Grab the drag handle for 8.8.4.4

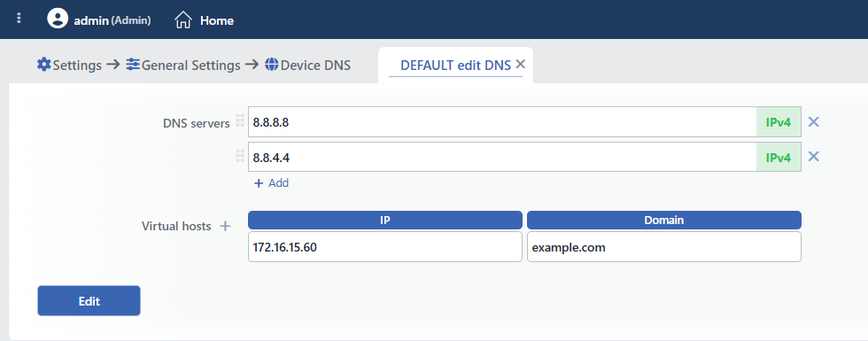coord(240,156)
